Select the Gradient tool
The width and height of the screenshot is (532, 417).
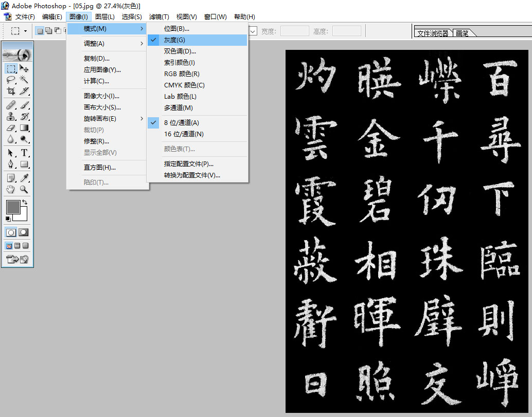pos(24,128)
